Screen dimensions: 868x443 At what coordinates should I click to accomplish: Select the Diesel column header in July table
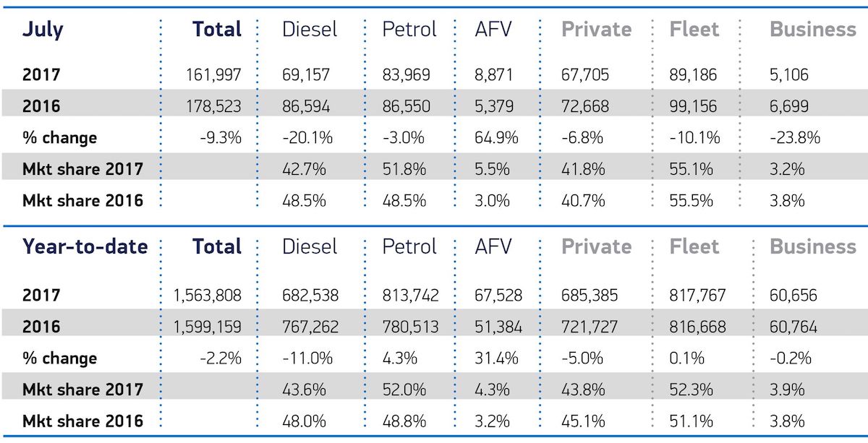310,30
